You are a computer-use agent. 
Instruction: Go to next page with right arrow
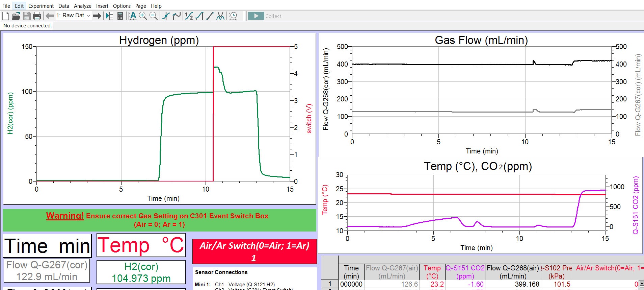[x=97, y=16]
